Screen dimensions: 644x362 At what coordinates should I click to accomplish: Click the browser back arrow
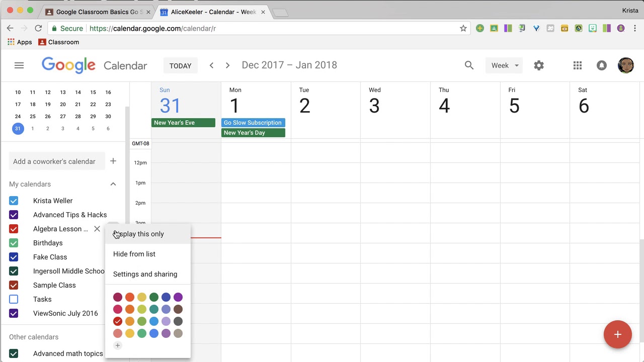click(10, 28)
